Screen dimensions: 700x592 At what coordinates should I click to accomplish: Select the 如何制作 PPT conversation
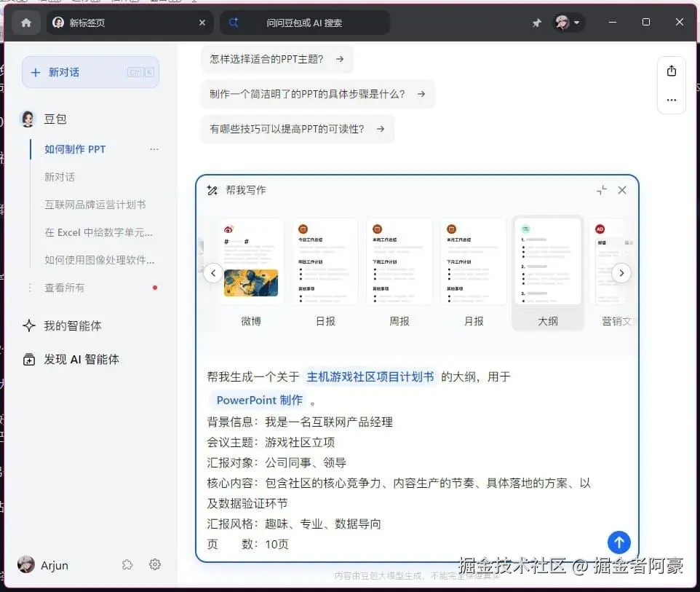click(x=75, y=149)
